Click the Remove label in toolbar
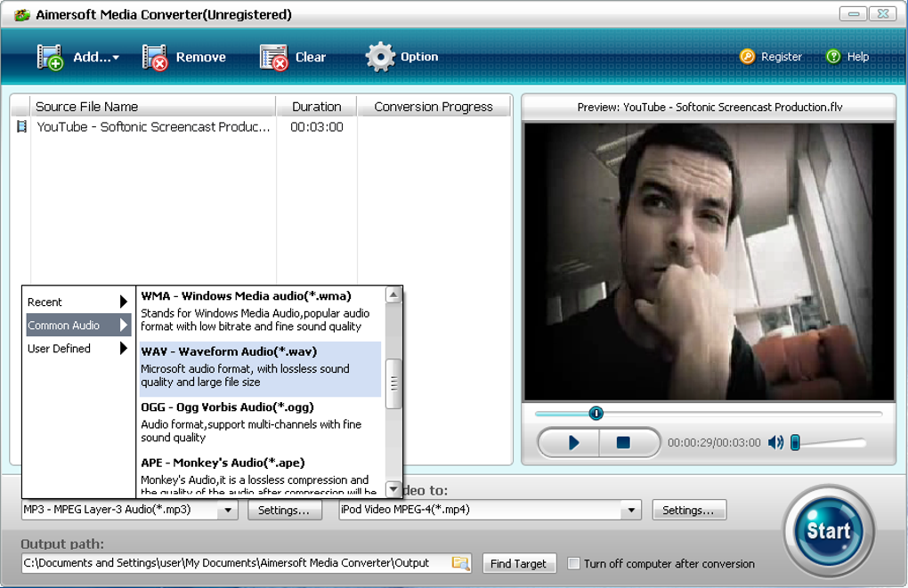The height and width of the screenshot is (588, 908). point(201,57)
